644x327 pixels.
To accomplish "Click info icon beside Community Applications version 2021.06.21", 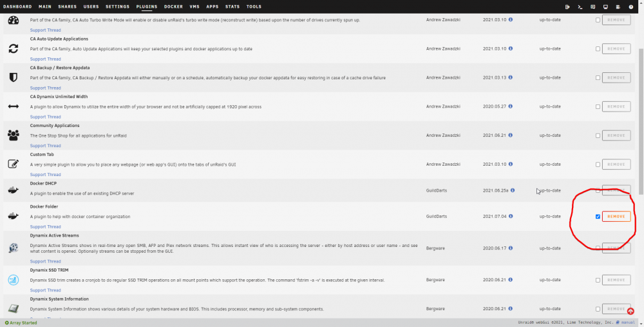I will click(x=511, y=135).
